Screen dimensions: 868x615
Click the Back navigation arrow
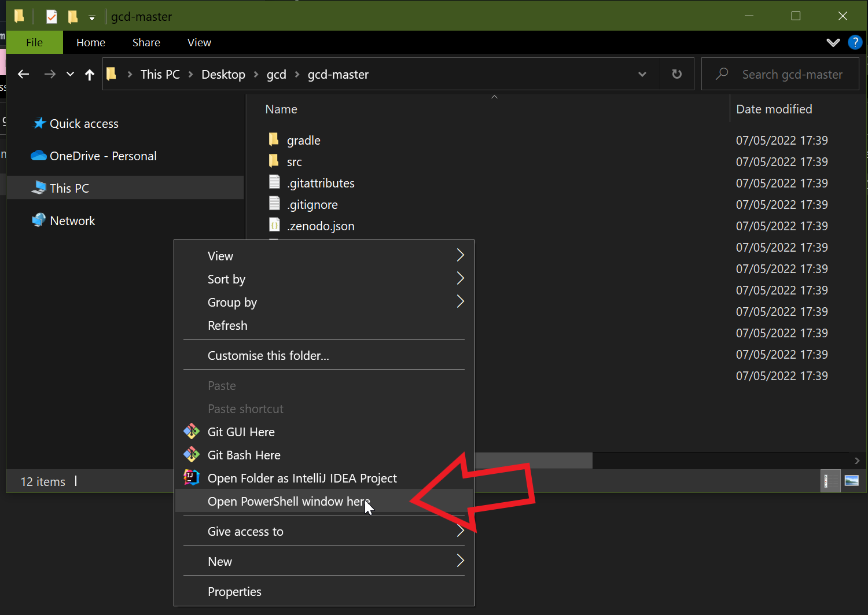23,74
